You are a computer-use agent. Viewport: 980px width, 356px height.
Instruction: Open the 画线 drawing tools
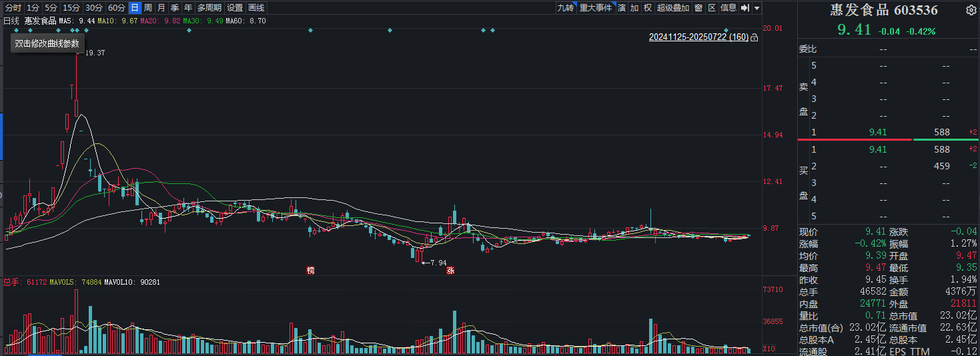(256, 8)
